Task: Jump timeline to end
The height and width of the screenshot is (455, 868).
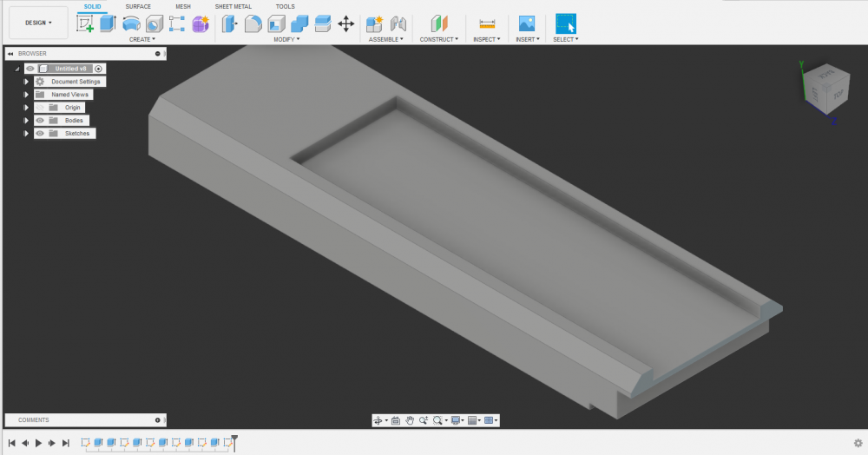Action: 65,443
